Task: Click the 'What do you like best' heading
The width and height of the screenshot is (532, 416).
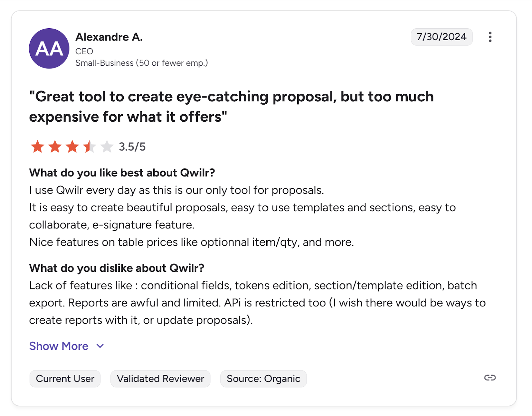Action: pyautogui.click(x=122, y=173)
